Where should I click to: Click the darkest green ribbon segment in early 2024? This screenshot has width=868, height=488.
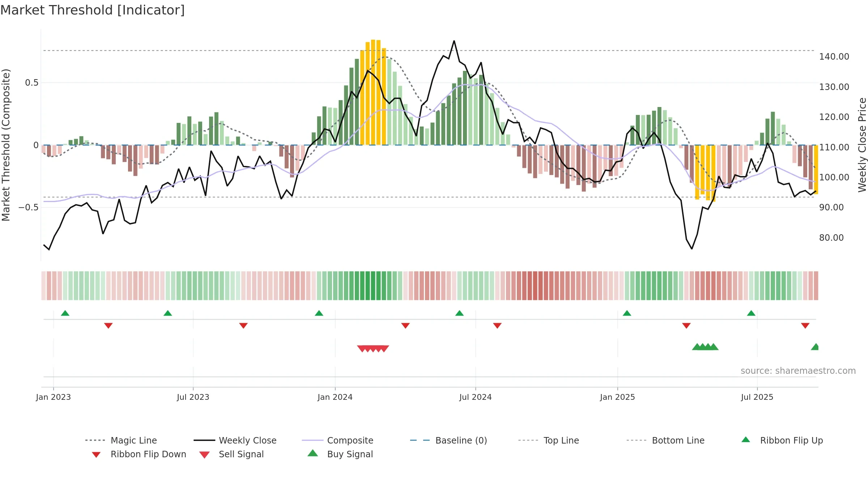(373, 286)
